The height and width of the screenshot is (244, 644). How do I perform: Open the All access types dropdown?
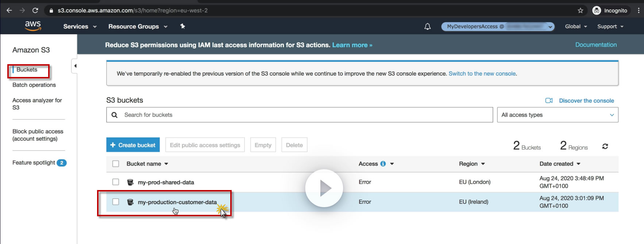pyautogui.click(x=557, y=115)
